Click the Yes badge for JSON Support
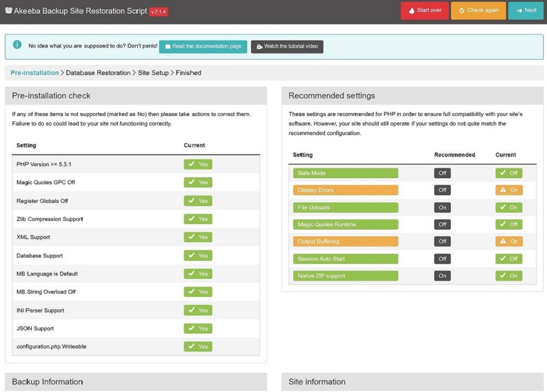 tap(198, 329)
